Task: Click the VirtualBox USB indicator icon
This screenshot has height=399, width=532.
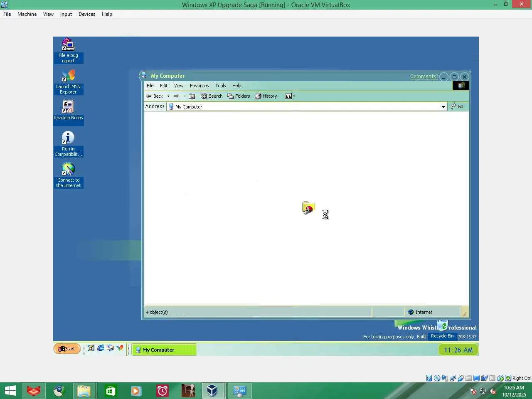Action: click(x=461, y=378)
